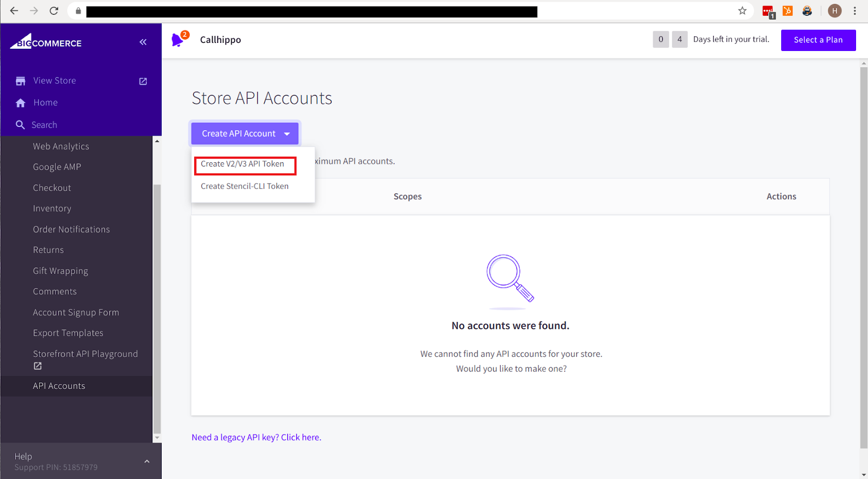Open Google AMP settings

click(57, 167)
